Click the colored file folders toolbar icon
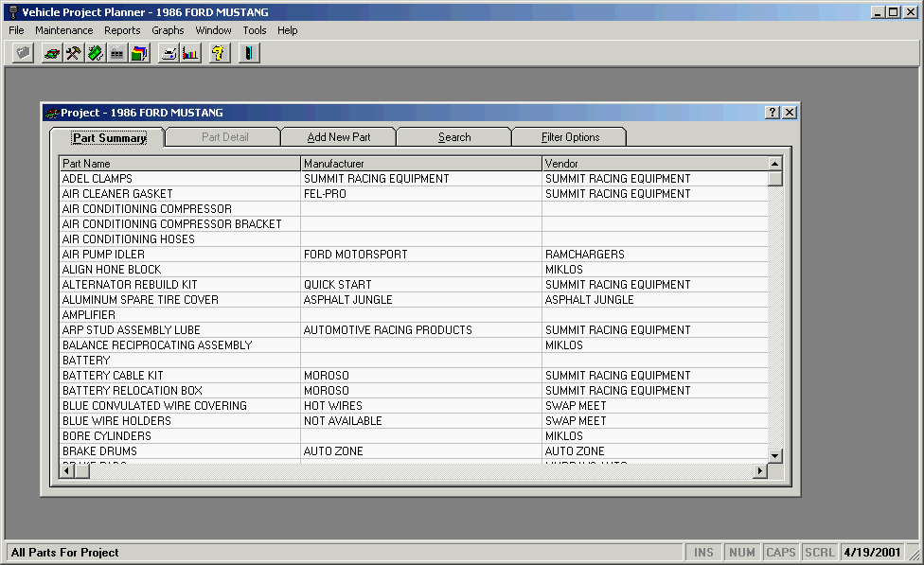924x565 pixels. [x=139, y=54]
